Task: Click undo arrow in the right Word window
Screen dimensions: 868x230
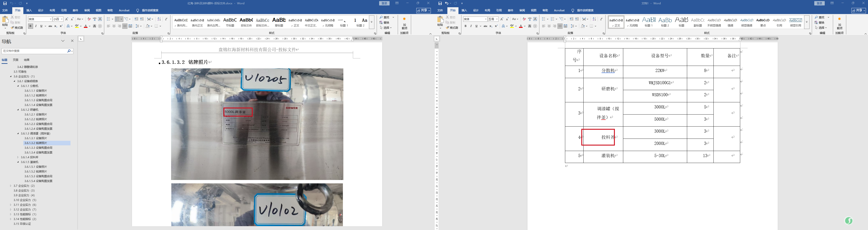Action: click(447, 3)
